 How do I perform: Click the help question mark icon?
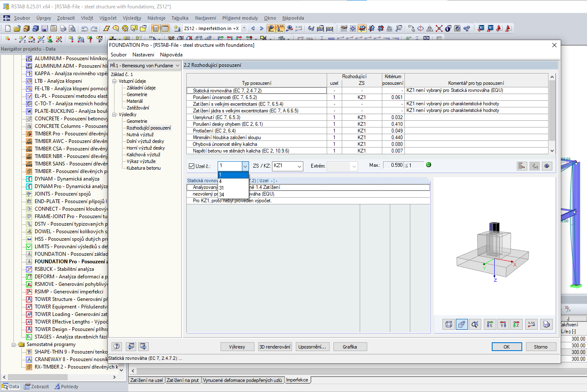tap(117, 346)
